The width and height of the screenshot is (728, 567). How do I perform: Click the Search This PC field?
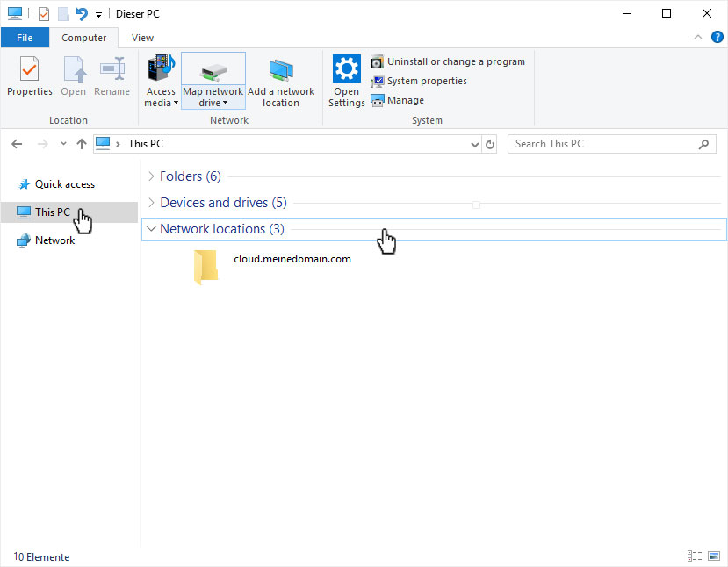pyautogui.click(x=611, y=144)
